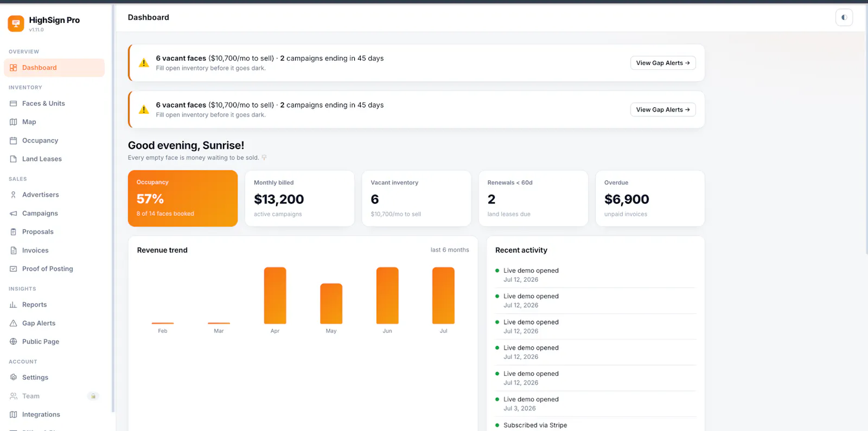Click version v1.11.0 text
Screen dimensions: 868x431
(x=36, y=30)
